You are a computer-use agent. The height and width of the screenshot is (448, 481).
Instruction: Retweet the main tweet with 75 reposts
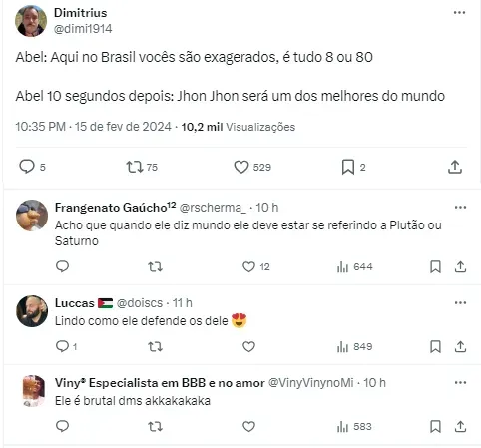pyautogui.click(x=135, y=167)
